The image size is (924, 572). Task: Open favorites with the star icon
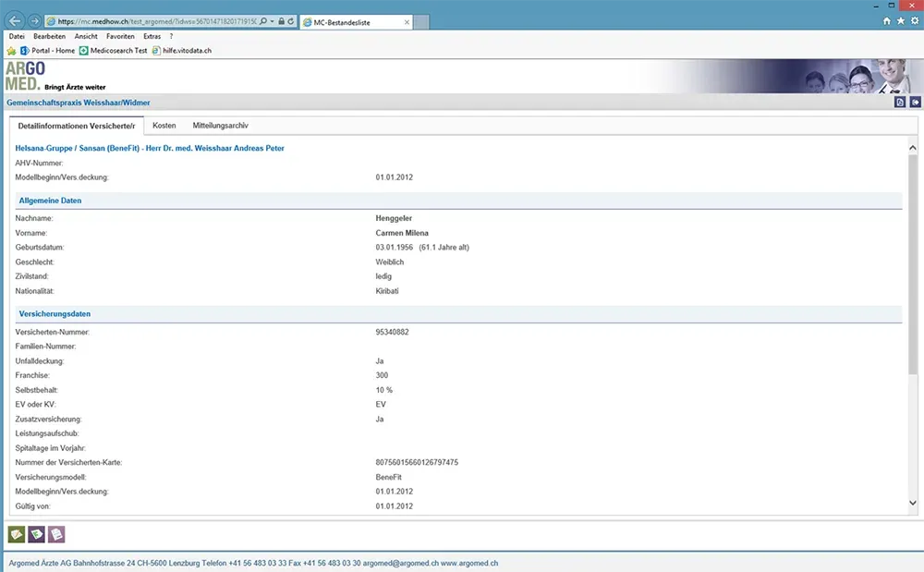pyautogui.click(x=901, y=20)
